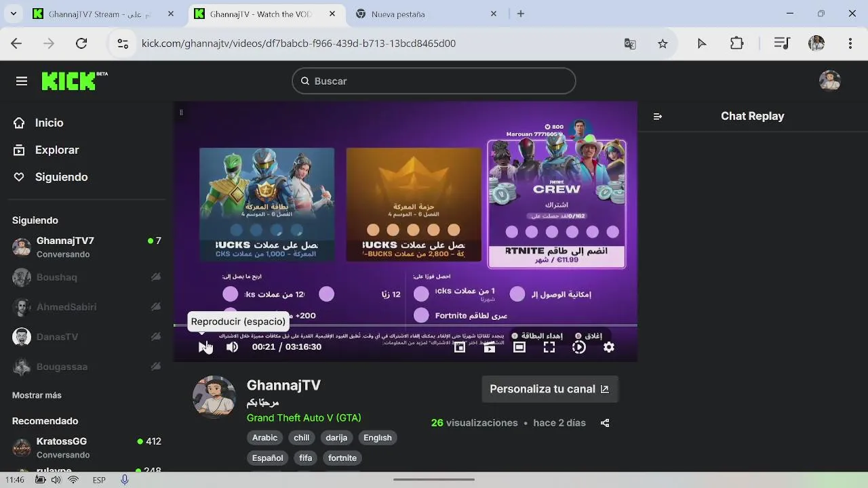
Task: Open Bougassaa offline channel
Action: click(x=87, y=367)
